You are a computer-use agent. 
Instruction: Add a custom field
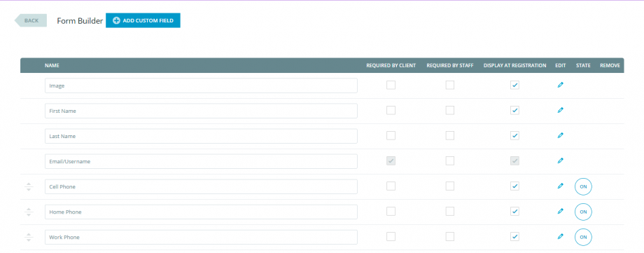143,20
